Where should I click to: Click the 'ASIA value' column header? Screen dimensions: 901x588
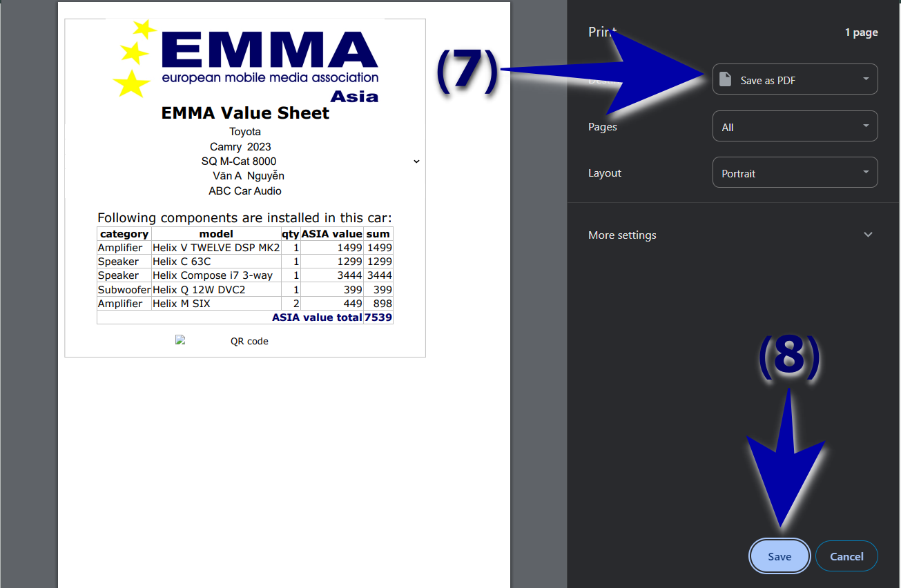point(332,234)
